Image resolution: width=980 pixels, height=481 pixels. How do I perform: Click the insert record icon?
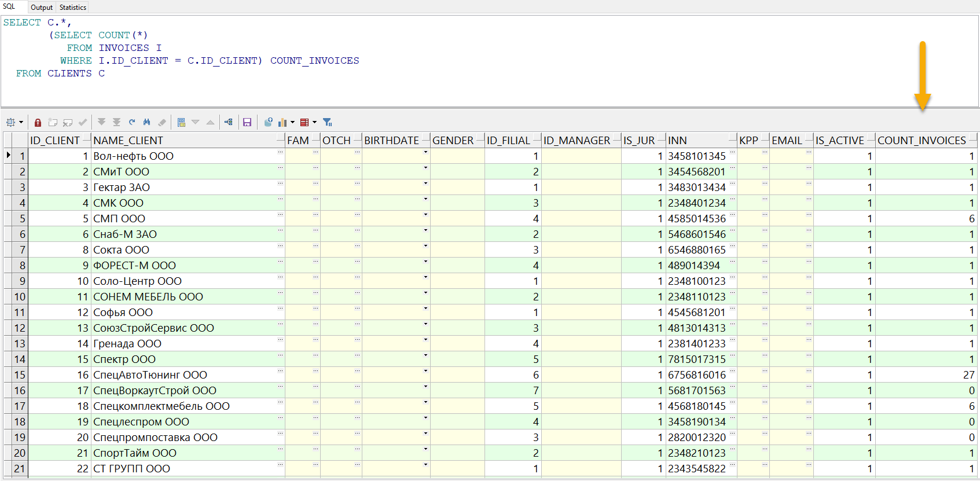click(x=53, y=122)
